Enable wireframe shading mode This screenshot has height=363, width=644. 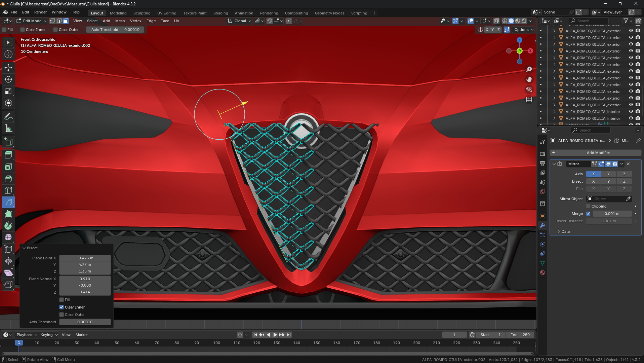coord(505,21)
